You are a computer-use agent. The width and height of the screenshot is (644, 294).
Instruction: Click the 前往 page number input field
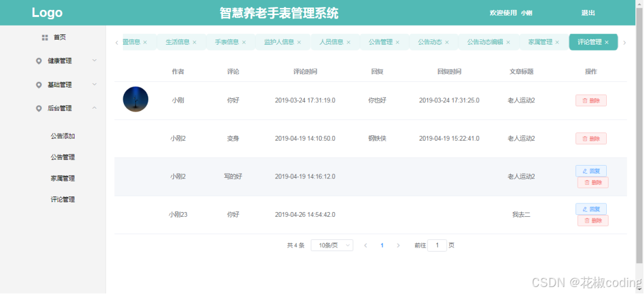tap(437, 246)
